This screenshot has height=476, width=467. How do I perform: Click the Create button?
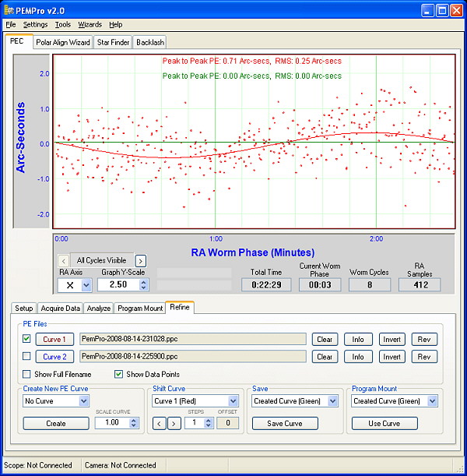[x=56, y=424]
